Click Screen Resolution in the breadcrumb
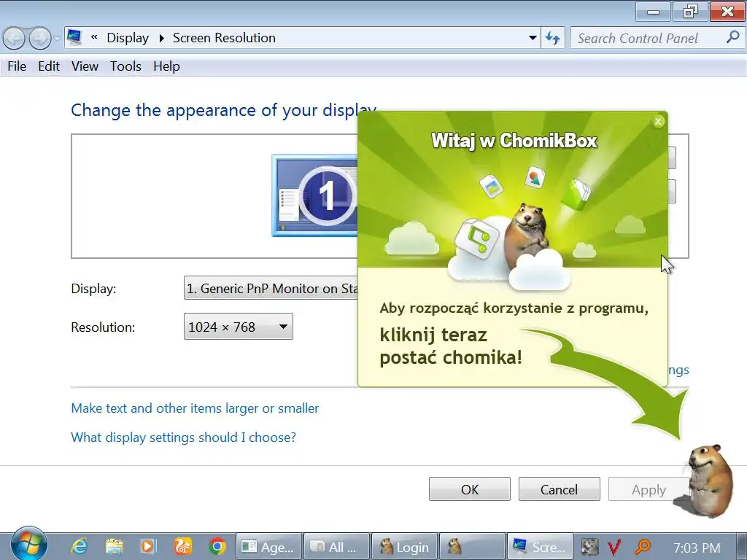Screen dimensions: 747x560 [225, 38]
